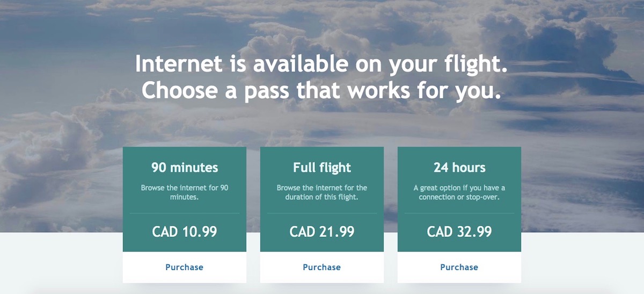Click the divider line above CAD 21.99
644x294 pixels.
pyautogui.click(x=322, y=213)
